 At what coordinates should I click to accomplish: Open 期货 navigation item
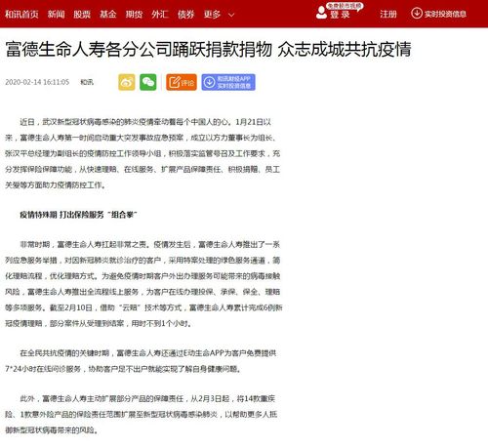pos(134,14)
